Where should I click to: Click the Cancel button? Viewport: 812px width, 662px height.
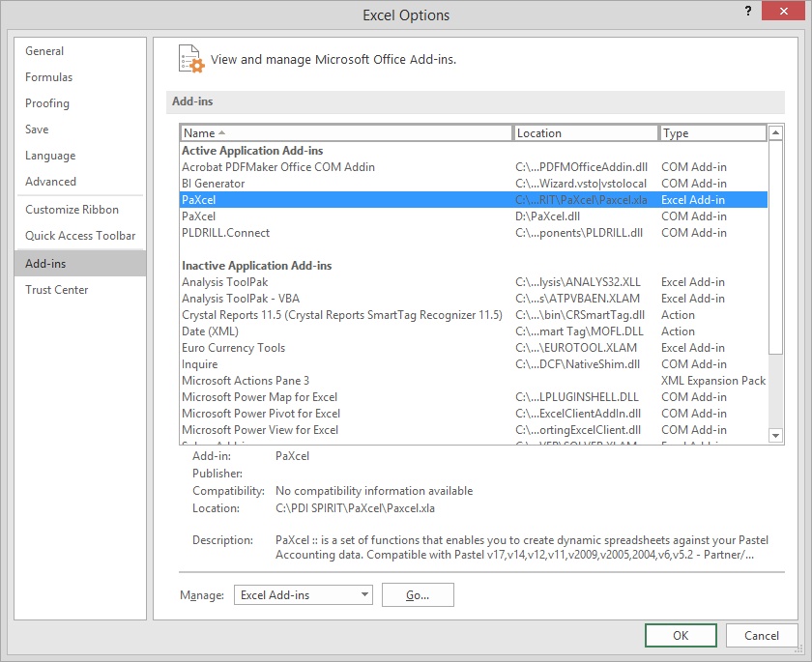coord(762,635)
